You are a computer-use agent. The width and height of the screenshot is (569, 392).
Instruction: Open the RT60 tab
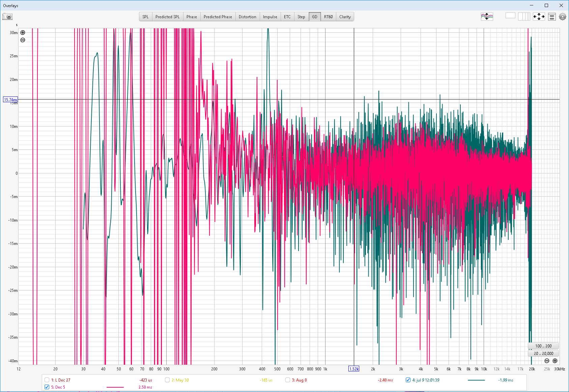pyautogui.click(x=329, y=17)
